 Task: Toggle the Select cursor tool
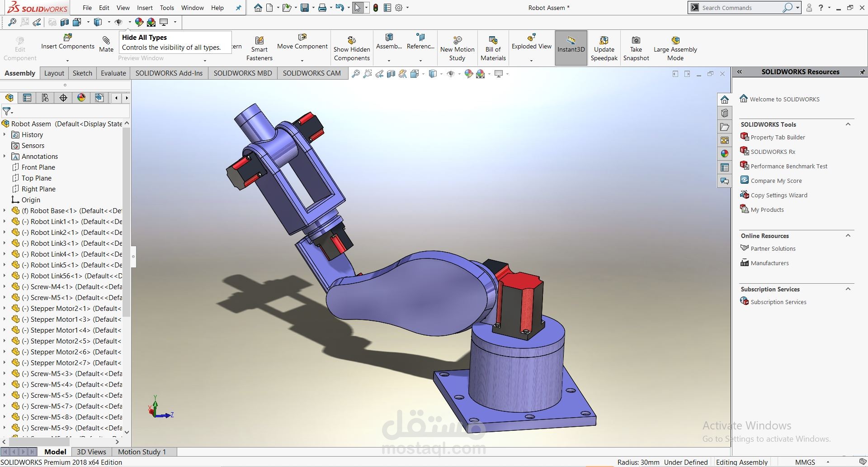click(x=358, y=8)
